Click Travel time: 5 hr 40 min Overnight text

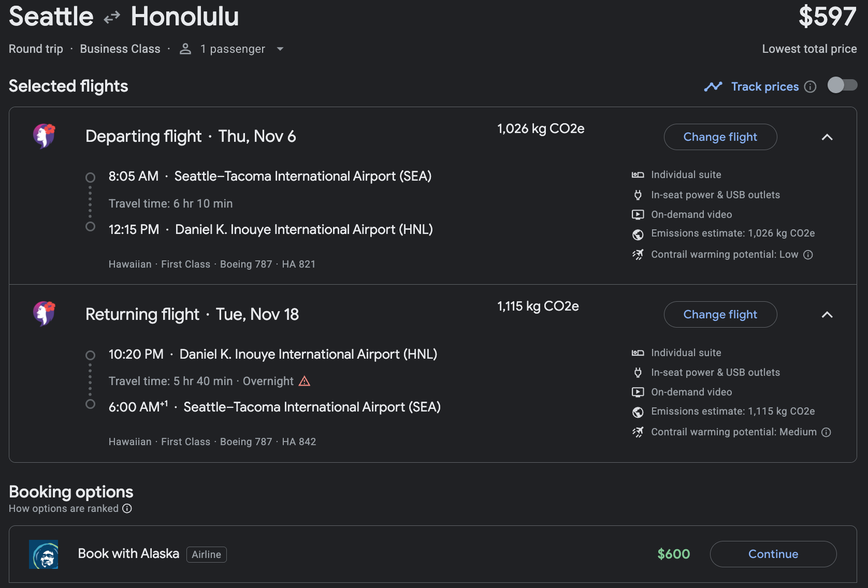pyautogui.click(x=201, y=381)
